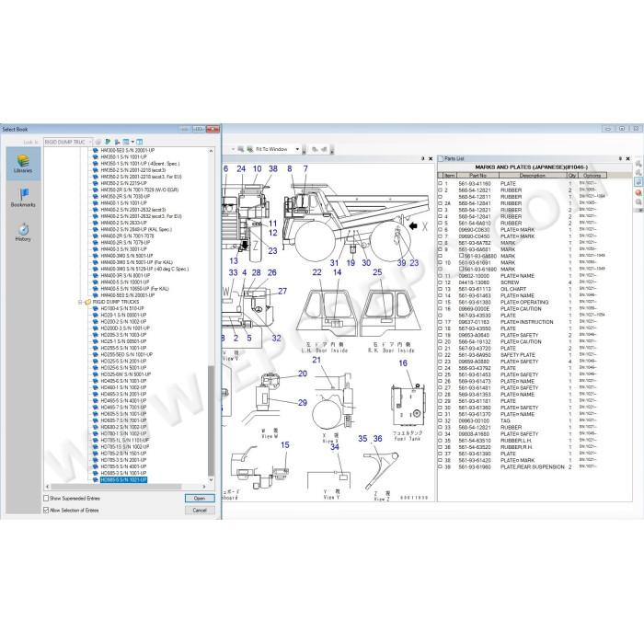Image resolution: width=644 pixels, height=644 pixels.
Task: Open the History pane
Action: (23, 232)
